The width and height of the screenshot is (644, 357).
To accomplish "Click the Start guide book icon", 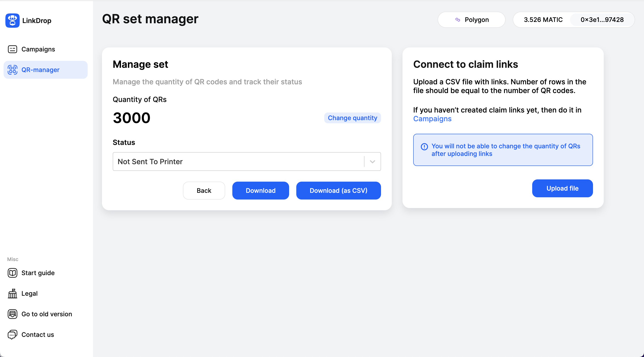I will click(x=13, y=273).
